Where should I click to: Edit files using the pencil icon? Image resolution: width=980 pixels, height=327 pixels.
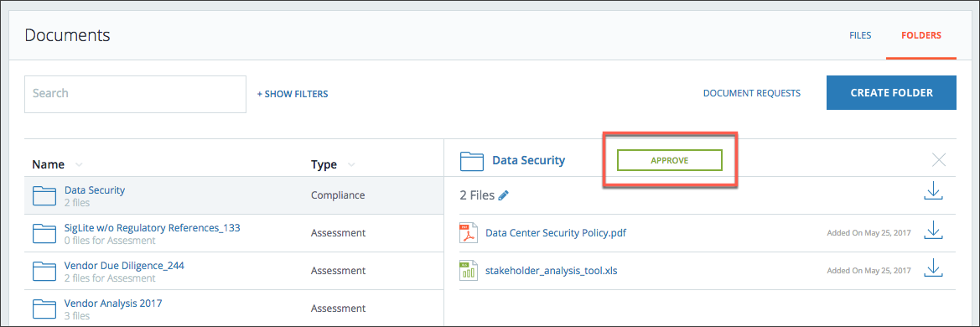pyautogui.click(x=504, y=195)
